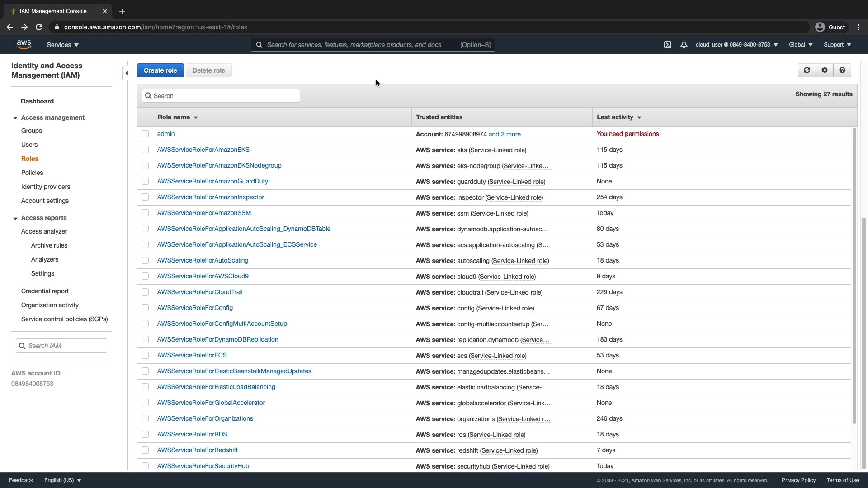The height and width of the screenshot is (488, 868).
Task: Open the notifications bell icon
Action: tap(684, 45)
